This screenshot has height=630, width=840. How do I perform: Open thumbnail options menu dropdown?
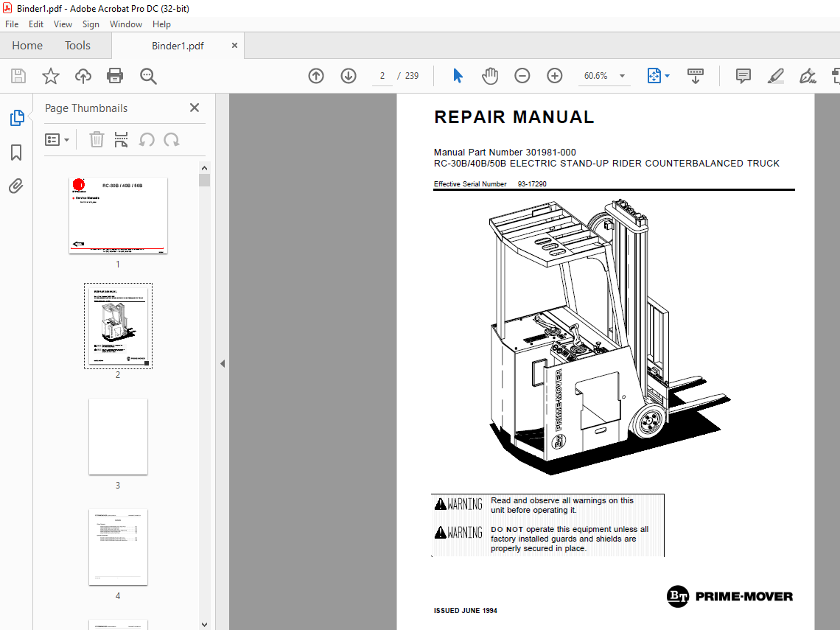[x=57, y=140]
